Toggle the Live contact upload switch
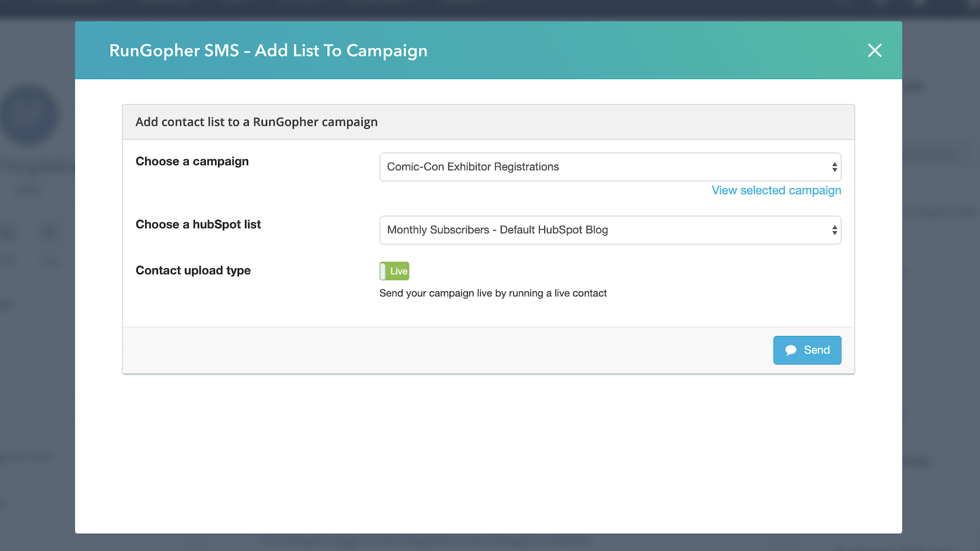 (394, 271)
